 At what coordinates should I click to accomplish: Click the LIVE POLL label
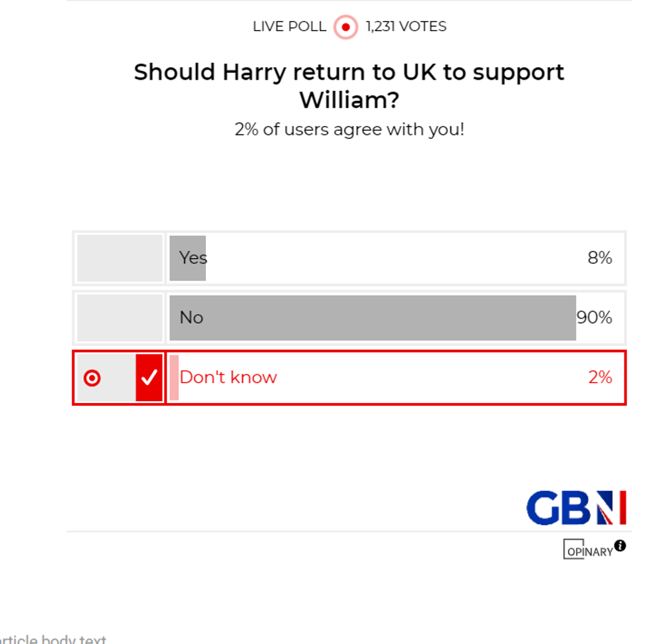[x=289, y=27]
